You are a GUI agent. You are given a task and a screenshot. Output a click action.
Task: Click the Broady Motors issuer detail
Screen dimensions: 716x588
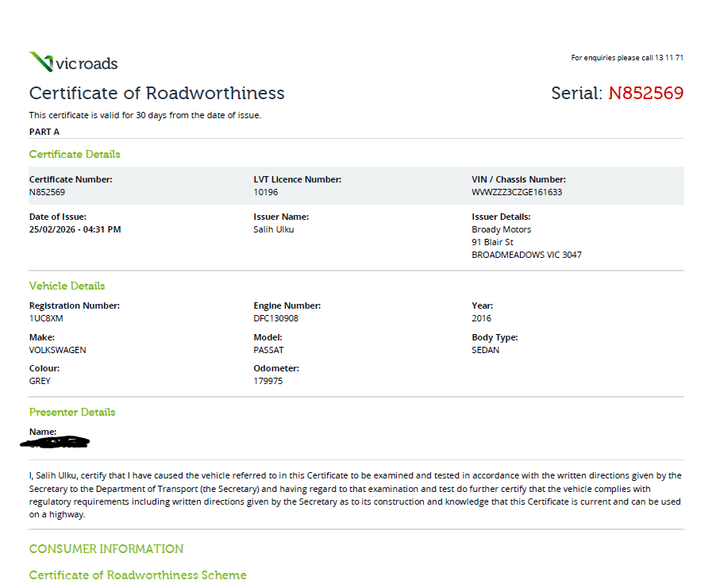pyautogui.click(x=501, y=229)
